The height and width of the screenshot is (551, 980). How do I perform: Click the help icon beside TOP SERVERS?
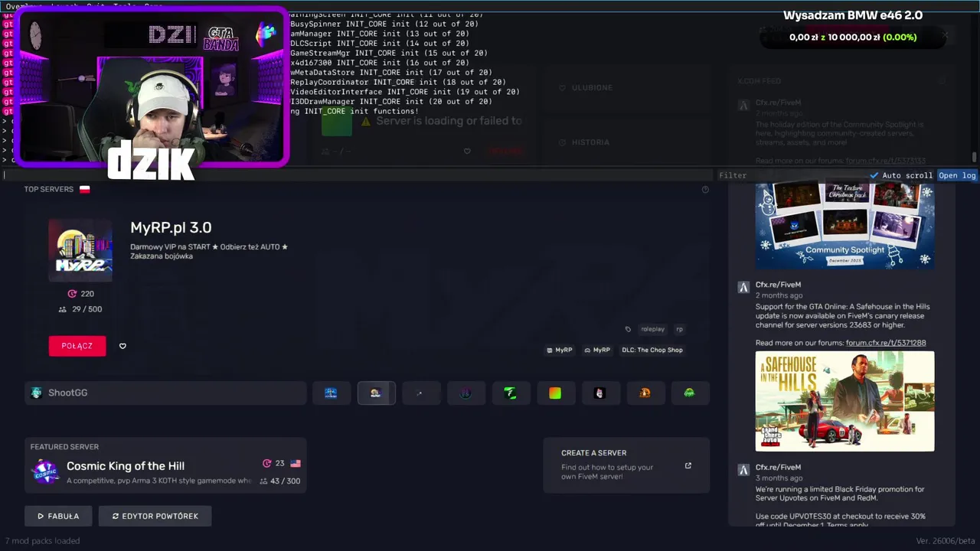705,190
